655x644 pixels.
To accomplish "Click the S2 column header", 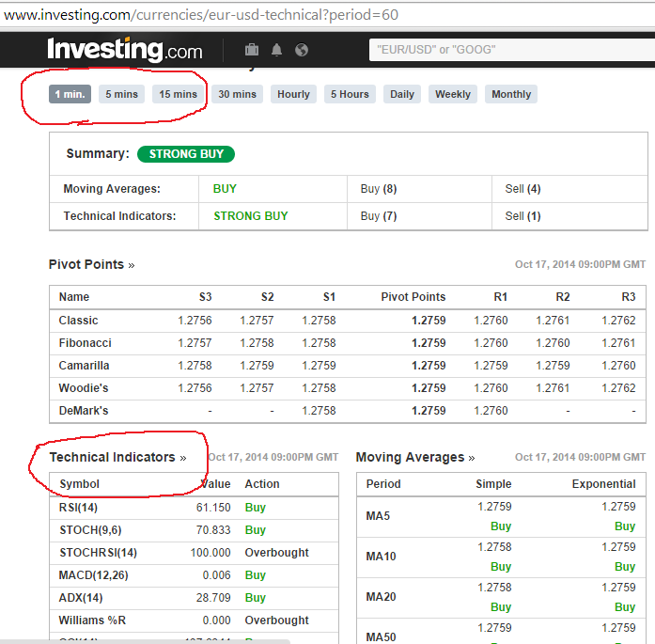I will (x=267, y=297).
